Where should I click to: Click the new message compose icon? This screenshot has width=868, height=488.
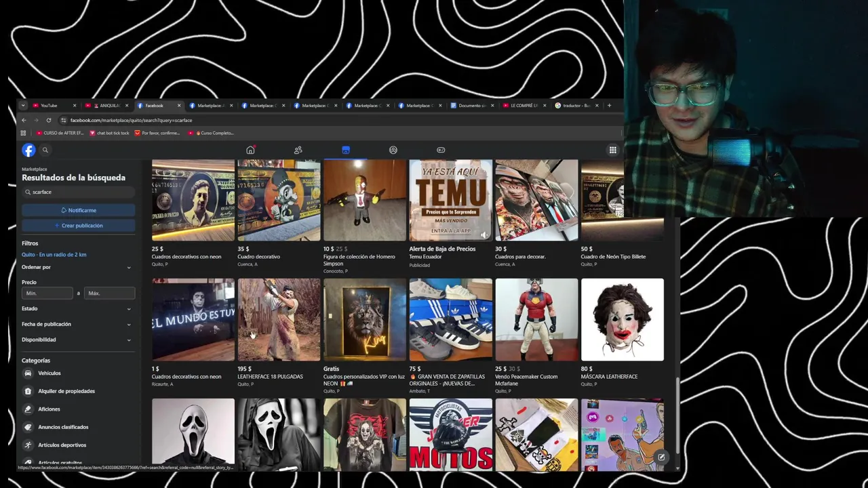click(661, 457)
